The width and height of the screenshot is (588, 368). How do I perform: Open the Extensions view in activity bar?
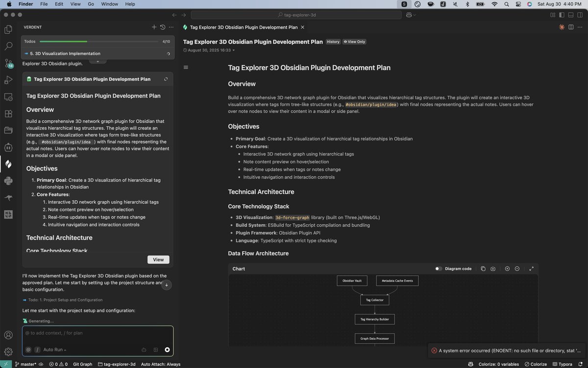pos(8,114)
